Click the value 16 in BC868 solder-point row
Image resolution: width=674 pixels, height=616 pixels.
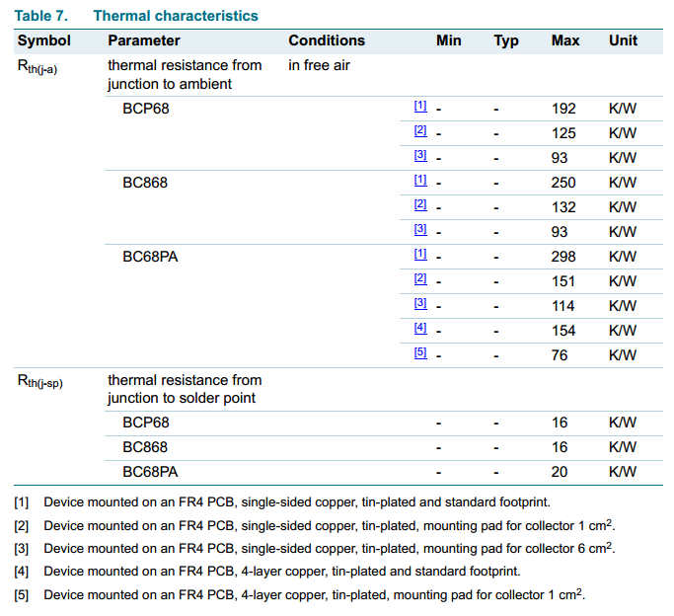click(560, 447)
